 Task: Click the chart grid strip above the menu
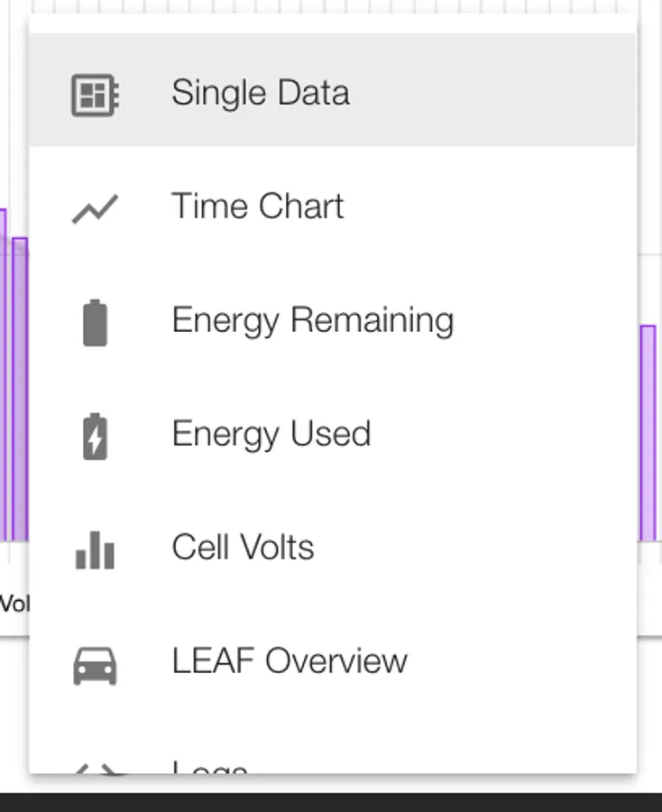[x=331, y=6]
